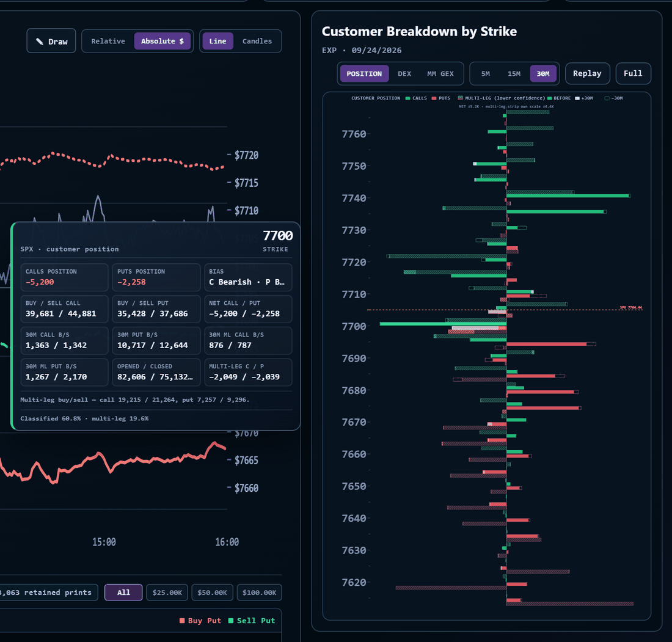Click the Sell Put legend swatch
This screenshot has height=642, width=672.
231,621
